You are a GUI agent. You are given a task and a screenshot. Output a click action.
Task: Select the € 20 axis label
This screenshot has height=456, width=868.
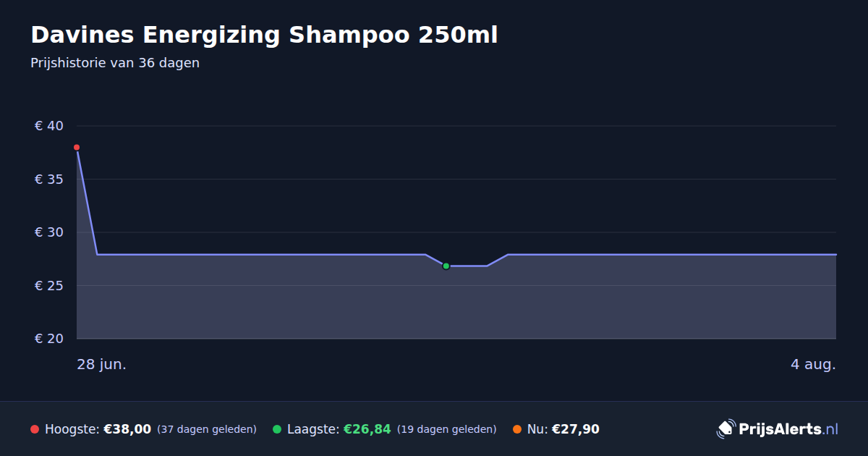coord(49,339)
